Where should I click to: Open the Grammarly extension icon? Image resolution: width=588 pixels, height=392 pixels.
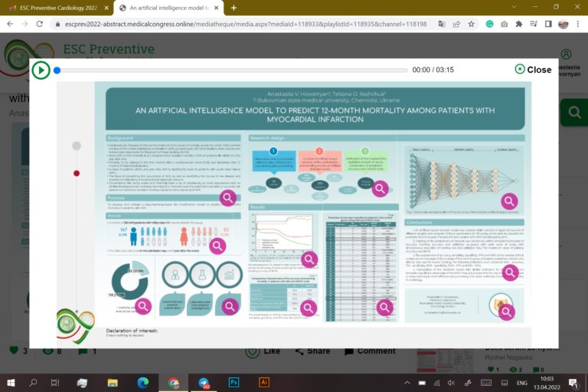(x=489, y=24)
